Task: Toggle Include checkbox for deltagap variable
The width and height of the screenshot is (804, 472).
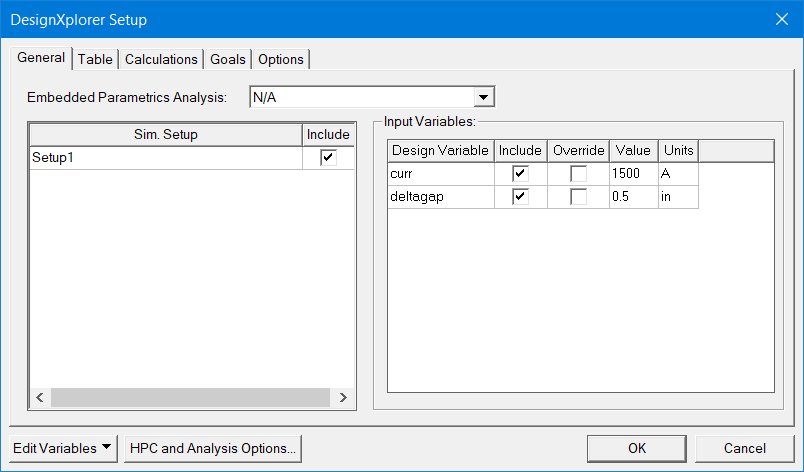Action: (520, 197)
